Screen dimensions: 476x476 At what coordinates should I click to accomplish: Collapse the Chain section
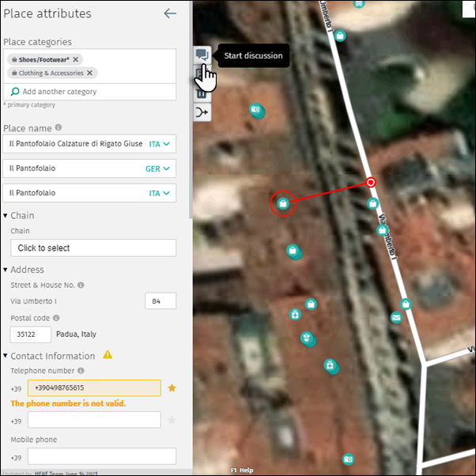(6, 216)
